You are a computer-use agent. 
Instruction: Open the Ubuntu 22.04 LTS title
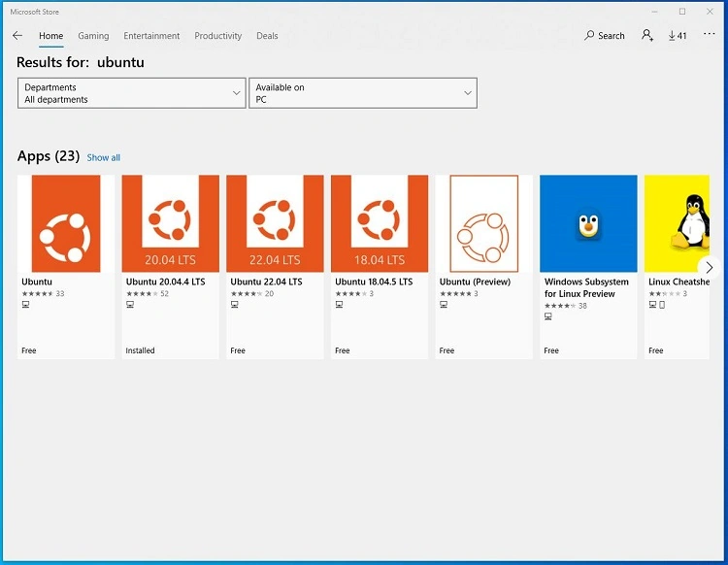(266, 282)
